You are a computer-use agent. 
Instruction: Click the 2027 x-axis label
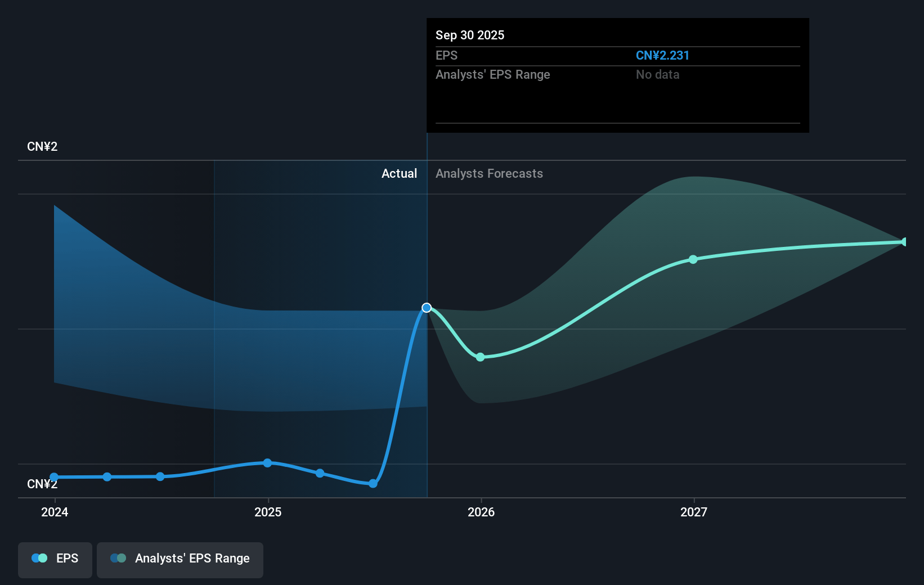[694, 512]
